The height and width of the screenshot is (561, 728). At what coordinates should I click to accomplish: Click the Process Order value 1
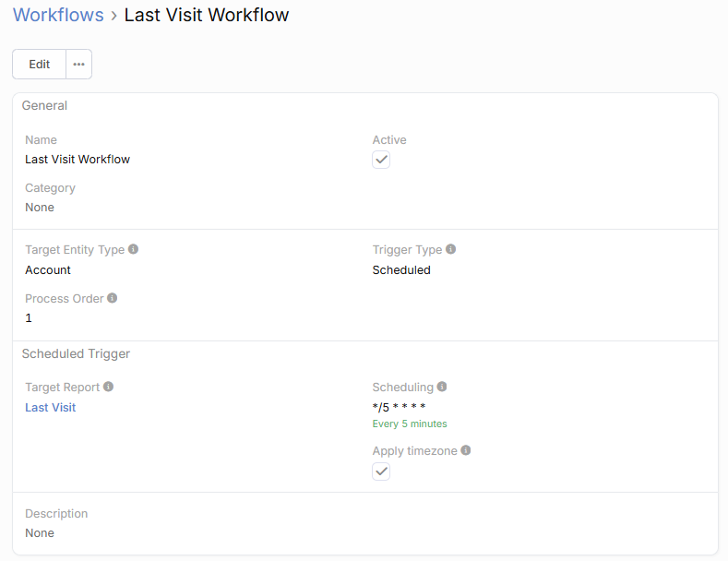(29, 317)
